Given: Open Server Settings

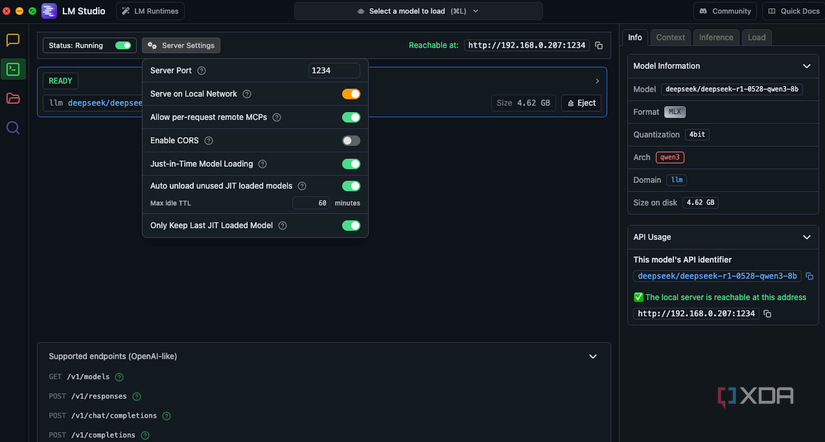Looking at the screenshot, I should [181, 45].
